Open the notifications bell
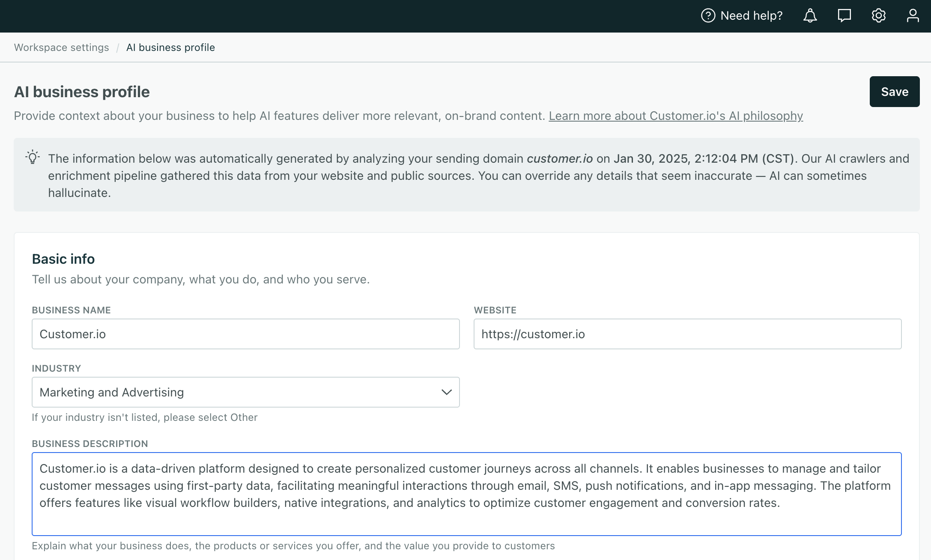 (810, 16)
